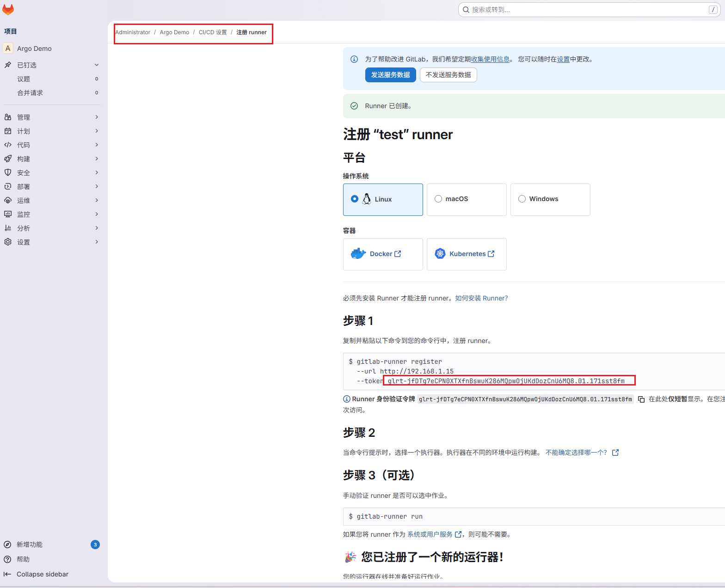This screenshot has width=725, height=588.
Task: Click the 计划 calendar icon
Action: point(8,131)
